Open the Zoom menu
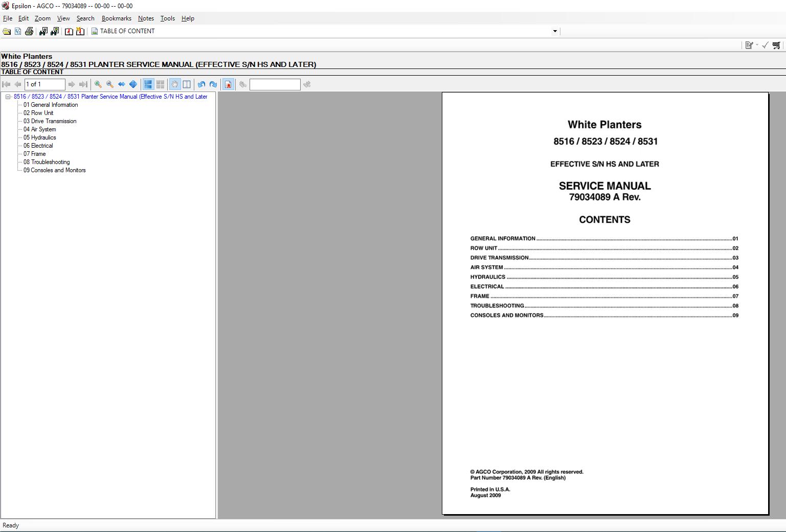Screen dimensions: 786x532 point(42,18)
